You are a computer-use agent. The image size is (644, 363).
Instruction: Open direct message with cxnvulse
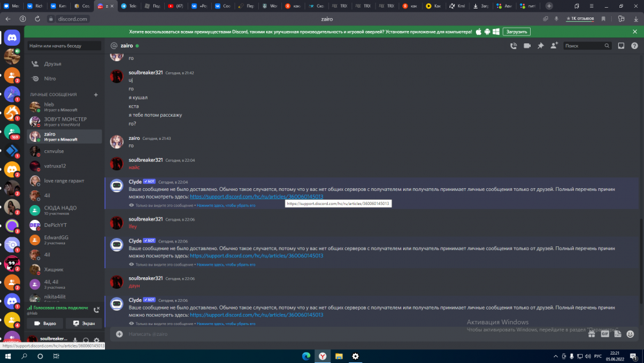coord(64,152)
